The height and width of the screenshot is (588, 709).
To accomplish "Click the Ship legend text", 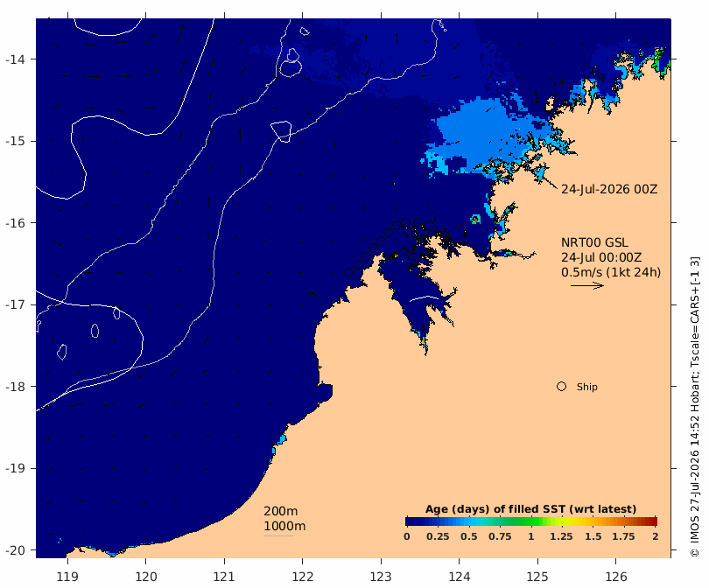I will point(587,387).
